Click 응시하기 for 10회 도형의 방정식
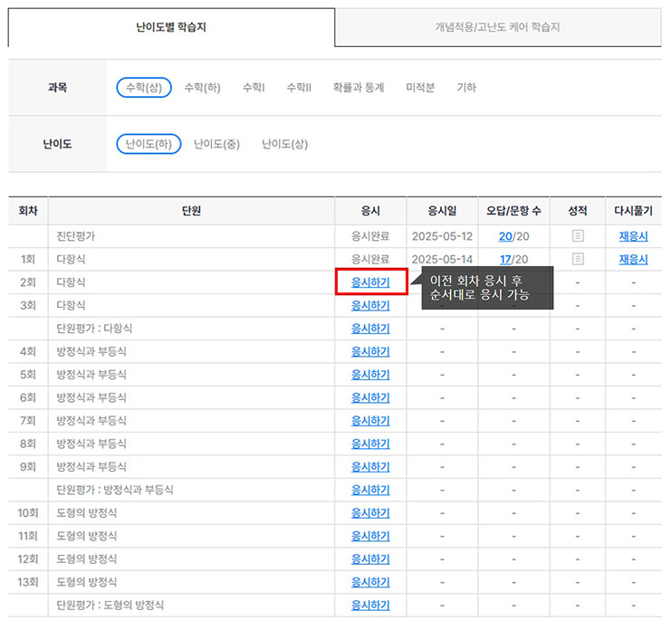Screen dimensions: 672x621 pos(370,513)
